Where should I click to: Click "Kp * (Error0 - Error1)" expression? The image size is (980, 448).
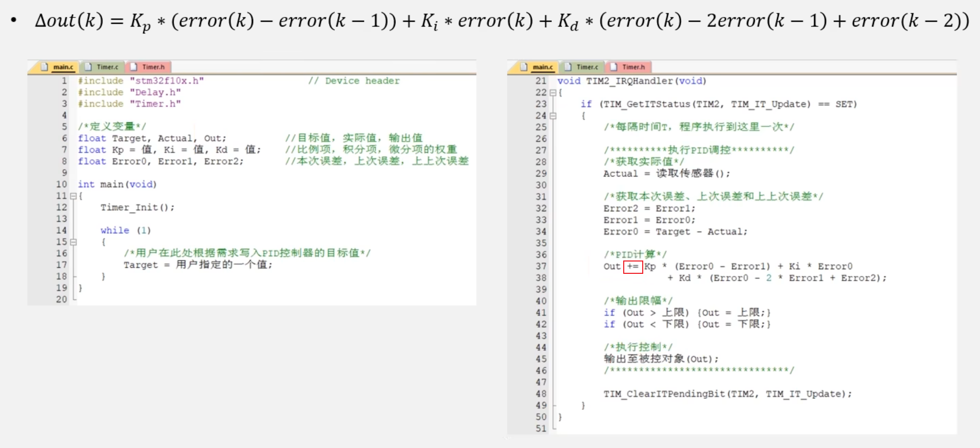(x=707, y=267)
